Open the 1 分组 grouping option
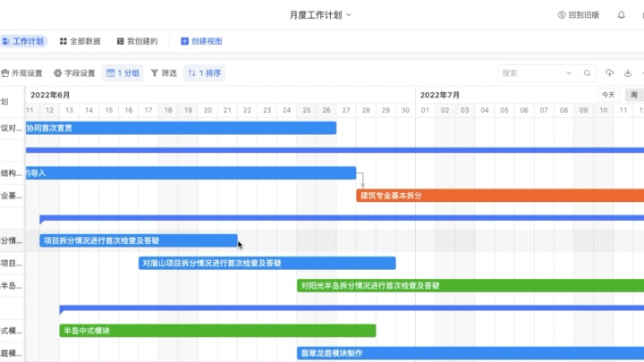 (x=123, y=73)
